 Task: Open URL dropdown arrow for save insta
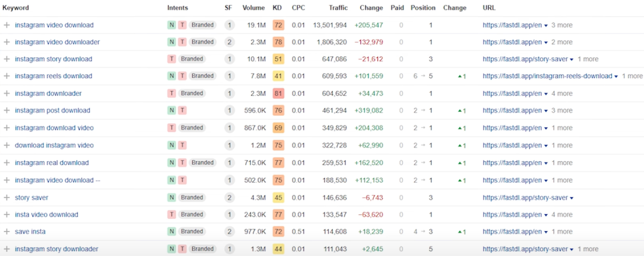(x=546, y=232)
